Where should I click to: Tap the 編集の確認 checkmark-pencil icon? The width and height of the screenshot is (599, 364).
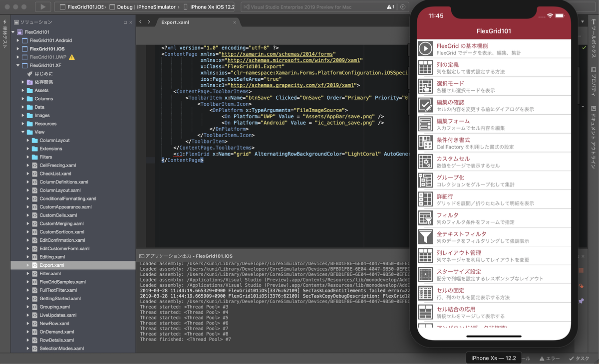tap(425, 105)
